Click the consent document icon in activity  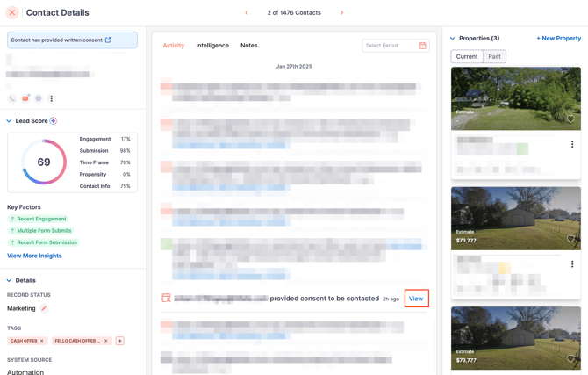[x=166, y=298]
